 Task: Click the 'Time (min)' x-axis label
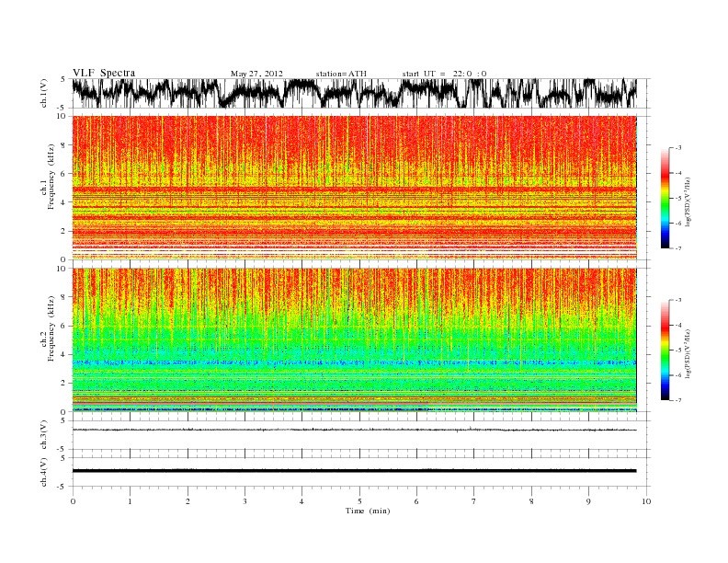(x=368, y=511)
